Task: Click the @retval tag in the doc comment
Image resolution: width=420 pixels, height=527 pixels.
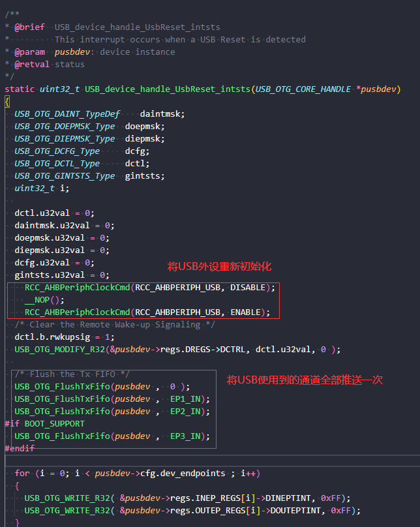Action: click(32, 64)
